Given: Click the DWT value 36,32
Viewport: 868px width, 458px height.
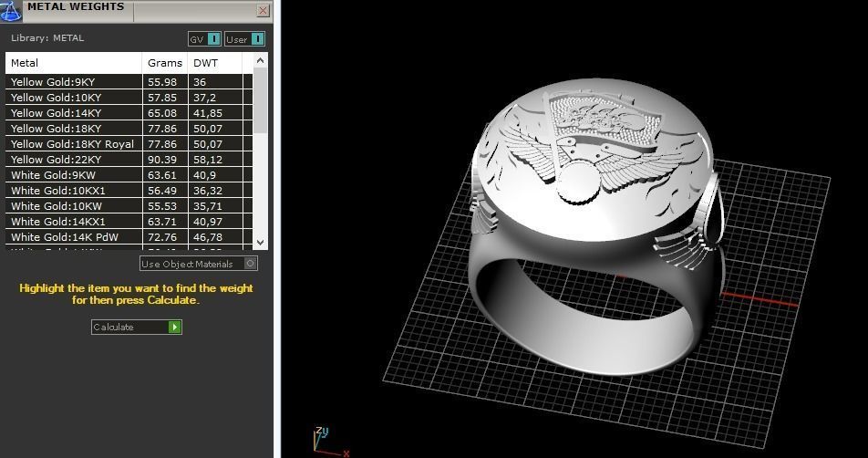Looking at the screenshot, I should pyautogui.click(x=208, y=191).
